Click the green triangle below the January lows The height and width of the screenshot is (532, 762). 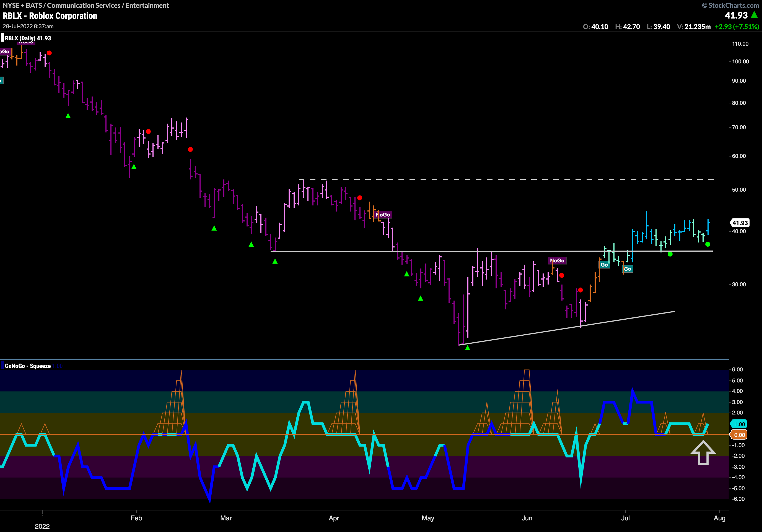point(68,116)
